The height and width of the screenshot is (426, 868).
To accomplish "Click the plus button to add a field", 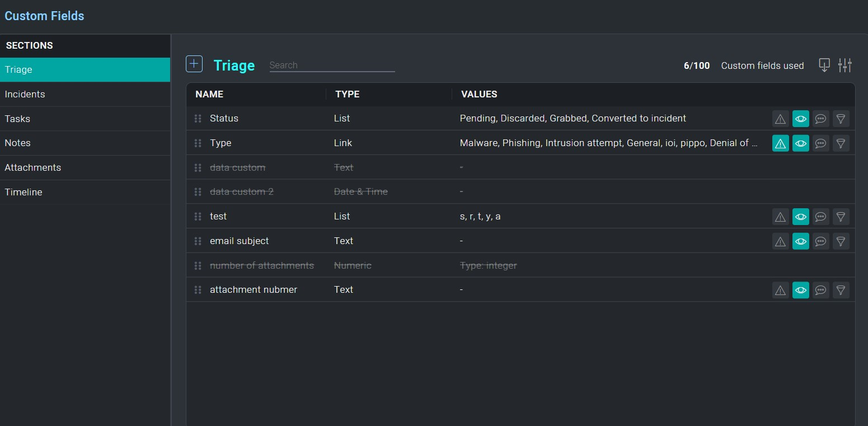I will (194, 63).
